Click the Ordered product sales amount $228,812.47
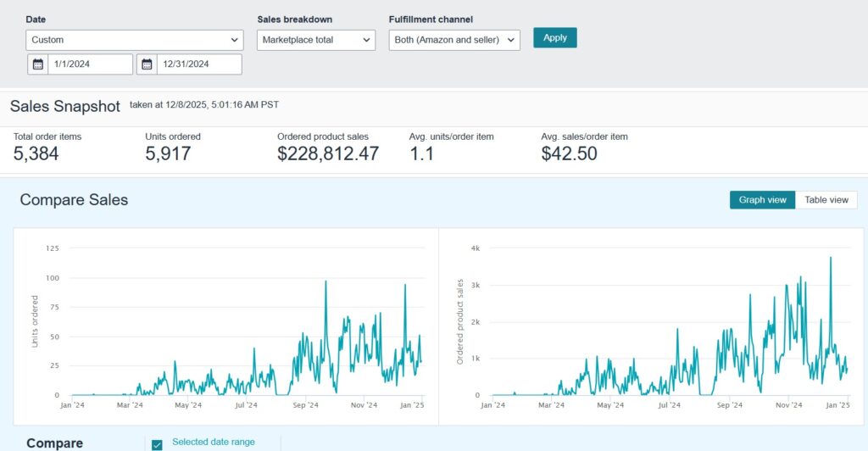This screenshot has height=451, width=868. coord(328,153)
